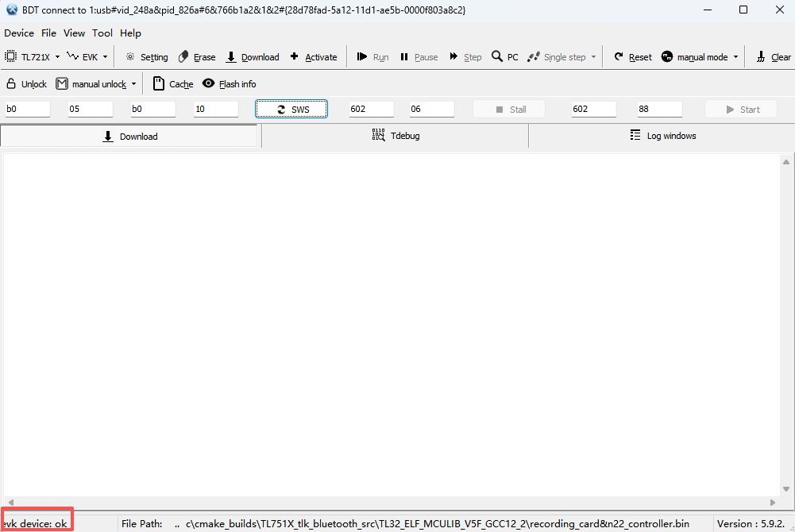The height and width of the screenshot is (532, 795).
Task: Open the Help menu
Action: [130, 33]
